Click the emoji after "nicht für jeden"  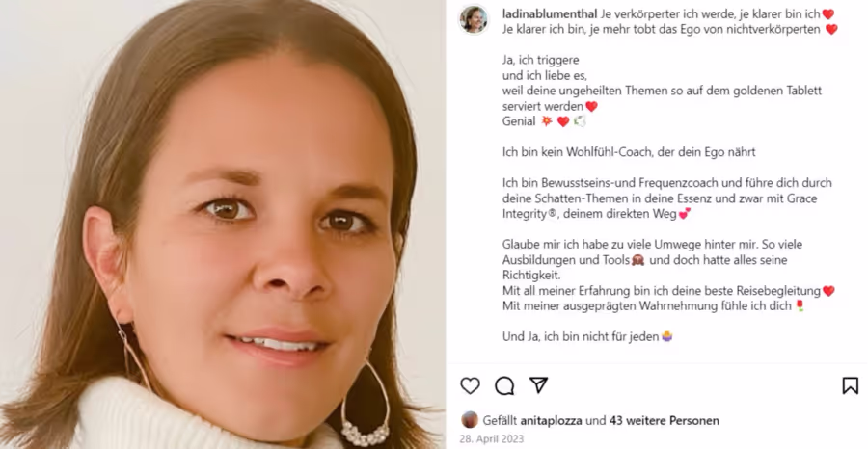coord(667,336)
